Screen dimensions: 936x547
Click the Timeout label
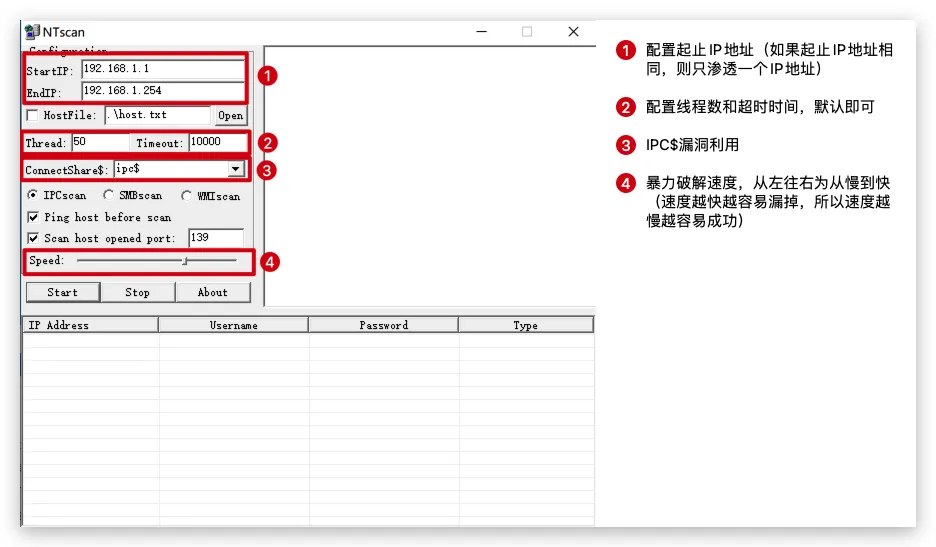[x=159, y=143]
